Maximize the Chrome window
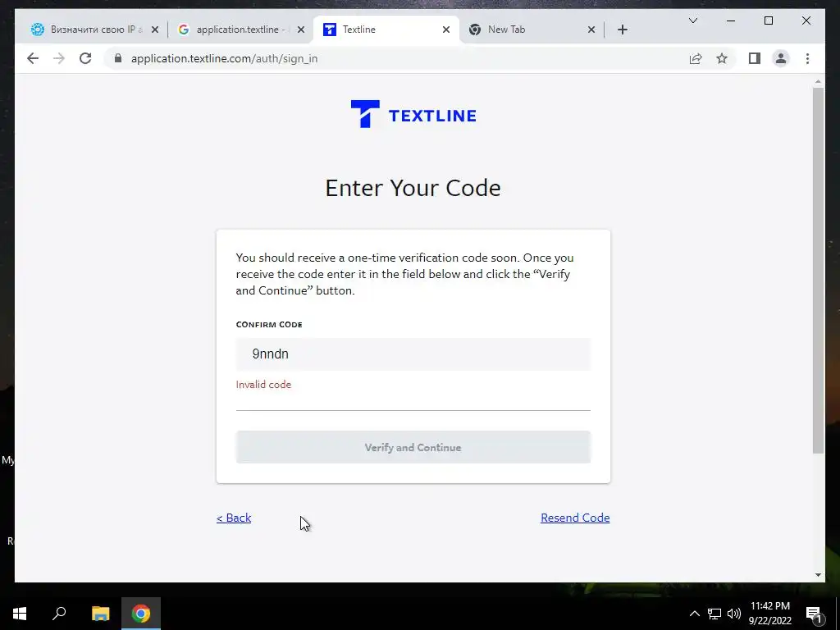The image size is (840, 630). coord(768,21)
